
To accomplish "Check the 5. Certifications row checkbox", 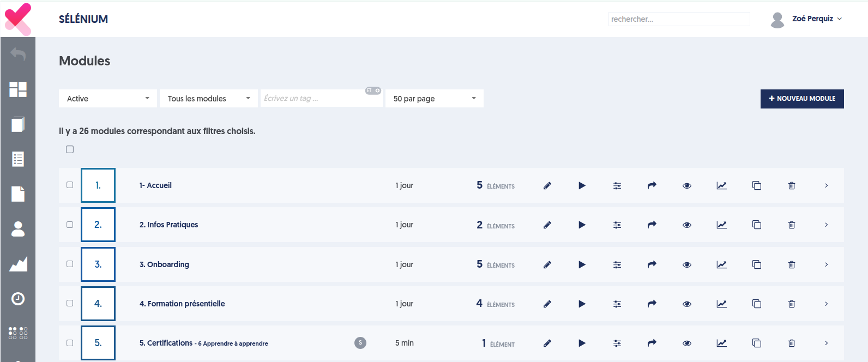I will tap(70, 343).
